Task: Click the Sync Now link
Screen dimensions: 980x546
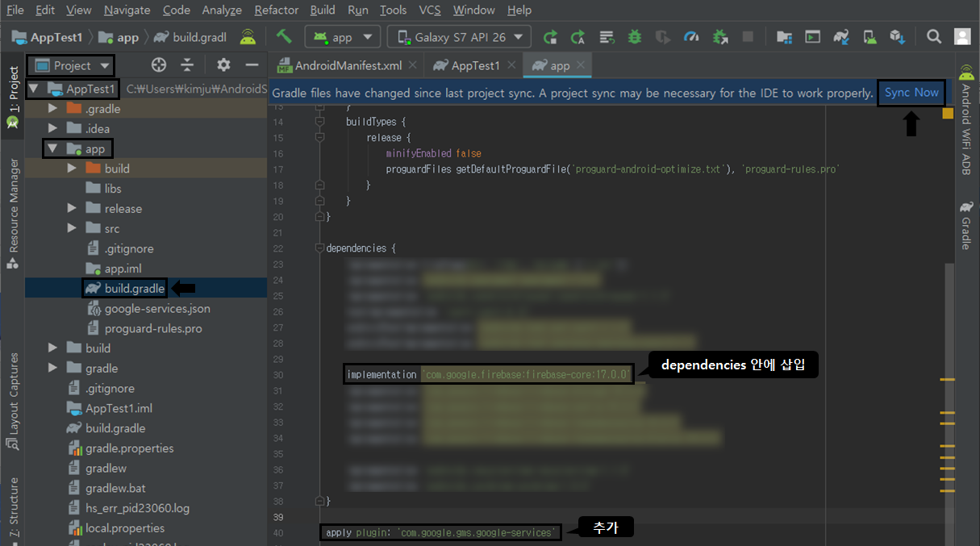Action: click(911, 93)
